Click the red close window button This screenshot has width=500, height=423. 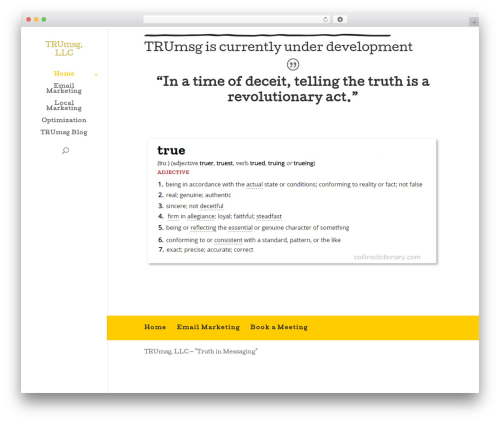click(29, 19)
